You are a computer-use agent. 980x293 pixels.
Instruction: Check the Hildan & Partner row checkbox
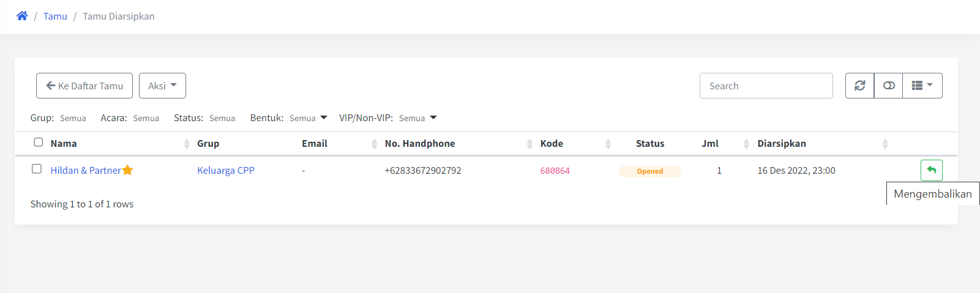pos(37,169)
